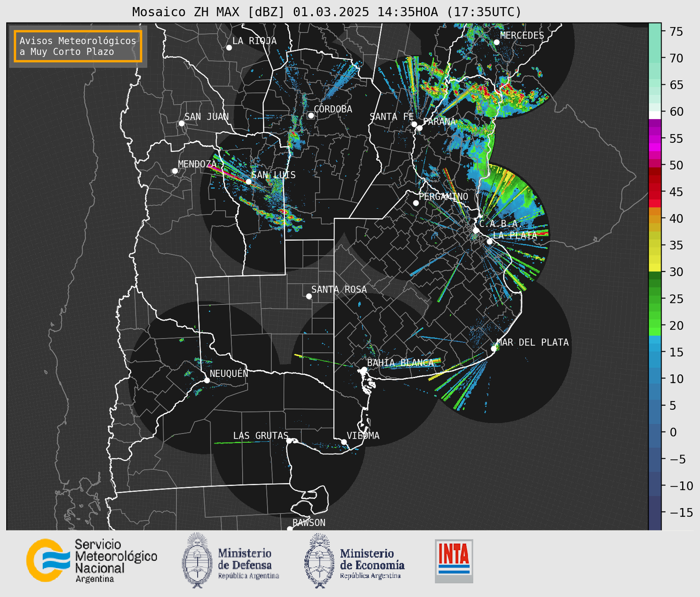Click the Avisos Meteorológicos a Muy Corto Plazo box
Image resolution: width=700 pixels, height=597 pixels.
[x=78, y=46]
